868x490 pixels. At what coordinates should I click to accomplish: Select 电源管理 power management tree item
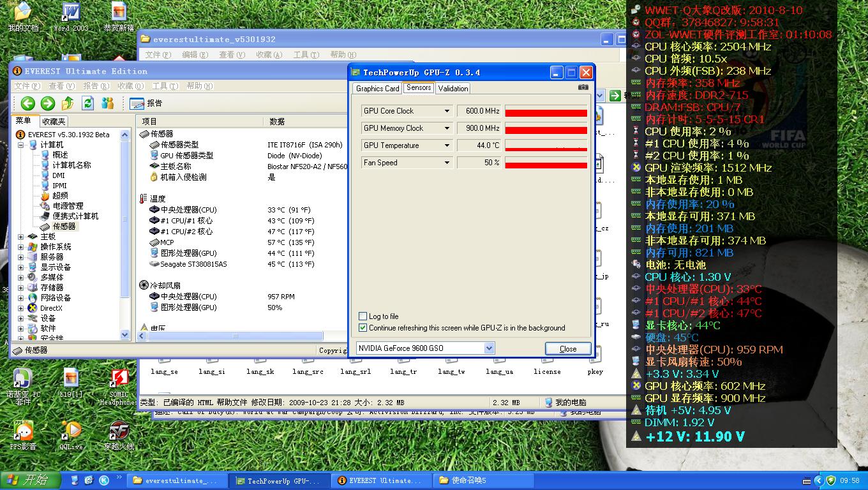pyautogui.click(x=68, y=206)
